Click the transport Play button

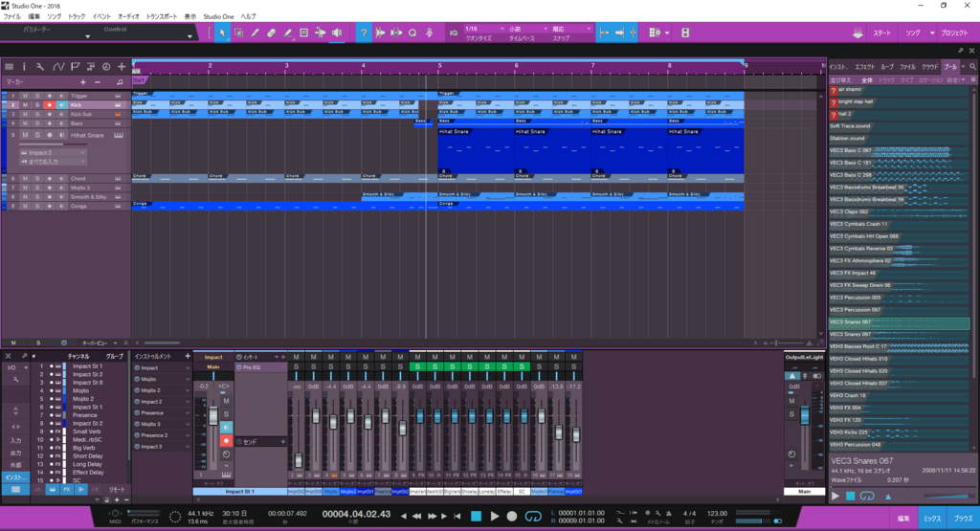(x=495, y=516)
